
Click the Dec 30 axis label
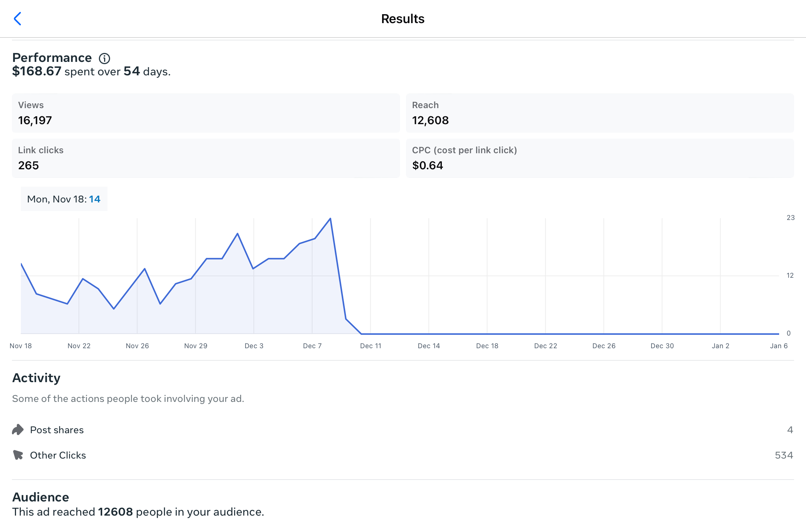(x=662, y=346)
